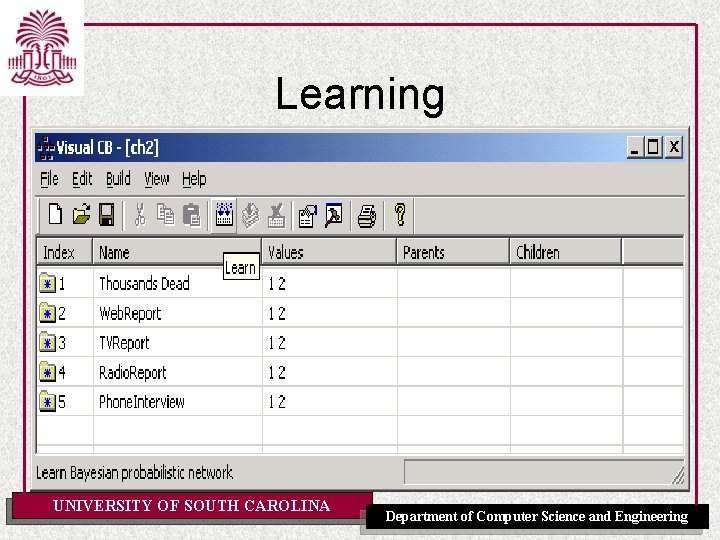Click the window resize grip in status bar

(x=678, y=475)
